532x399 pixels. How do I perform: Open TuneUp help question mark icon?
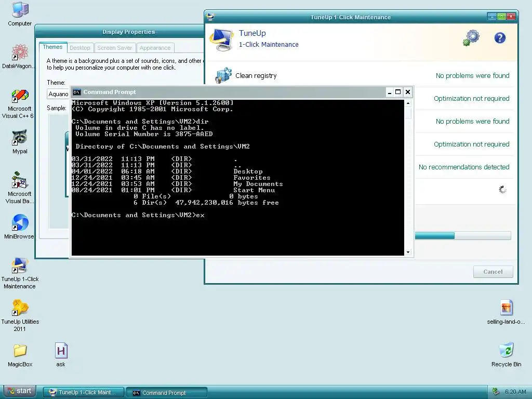click(500, 37)
